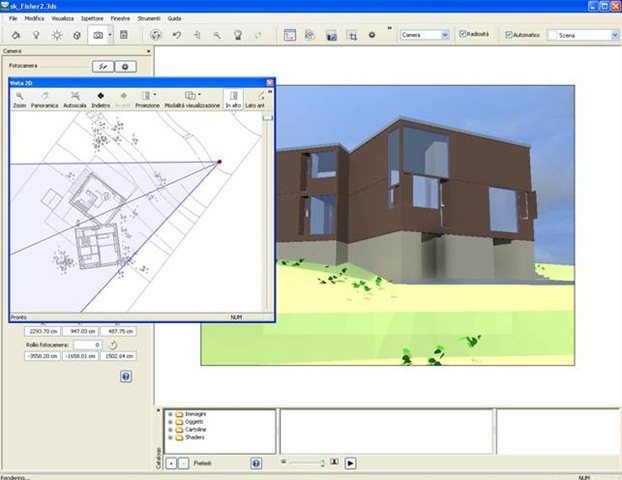Click the play button beside the thumbnail slider
Viewport: 622px width, 480px height.
point(350,463)
